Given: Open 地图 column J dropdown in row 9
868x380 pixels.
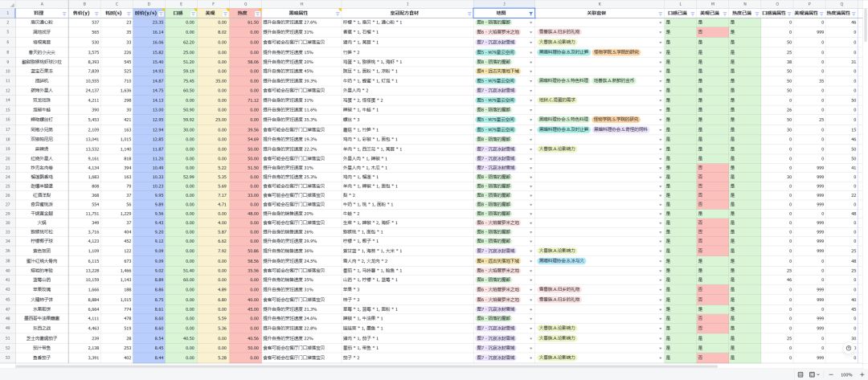Looking at the screenshot, I should click(531, 62).
